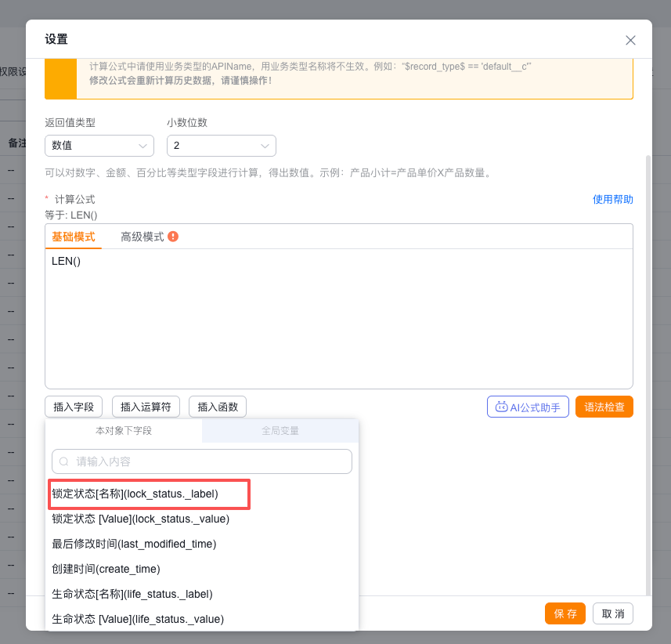Open the 使用帮助 link
The height and width of the screenshot is (644, 671).
612,200
